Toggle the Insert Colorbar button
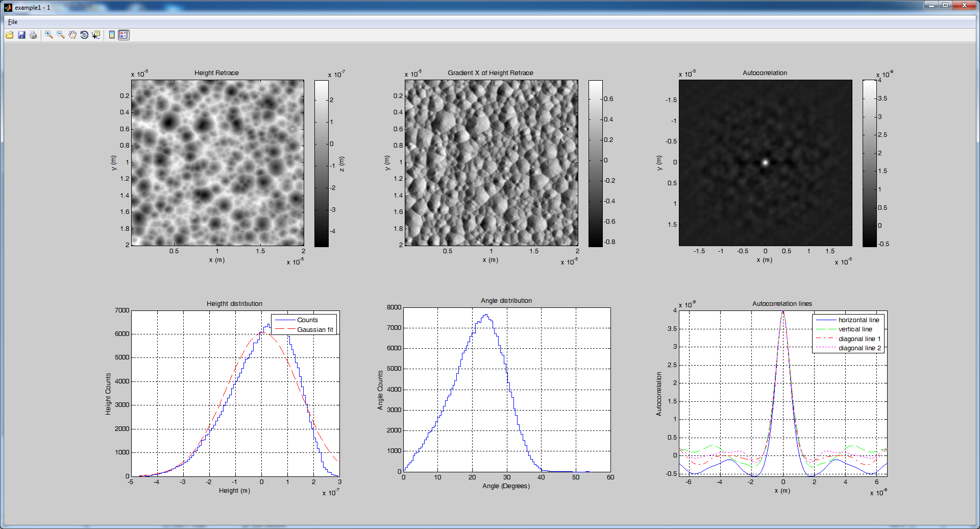 click(x=112, y=35)
